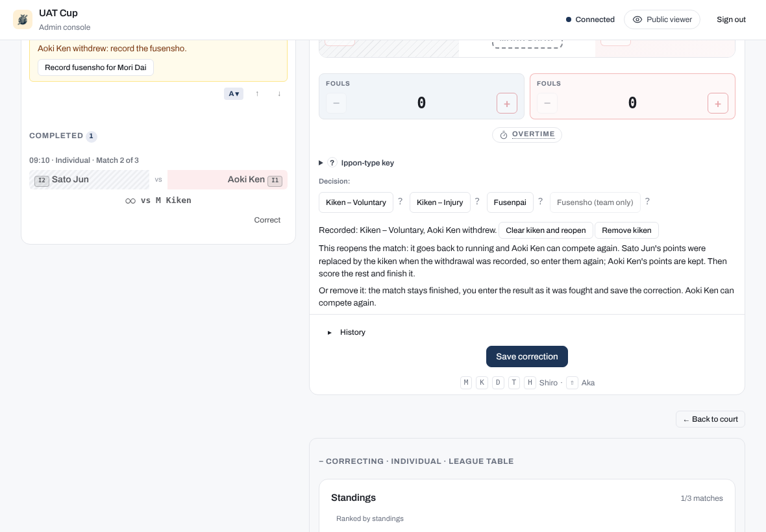The image size is (766, 532).
Task: Expand the History section
Action: [347, 332]
